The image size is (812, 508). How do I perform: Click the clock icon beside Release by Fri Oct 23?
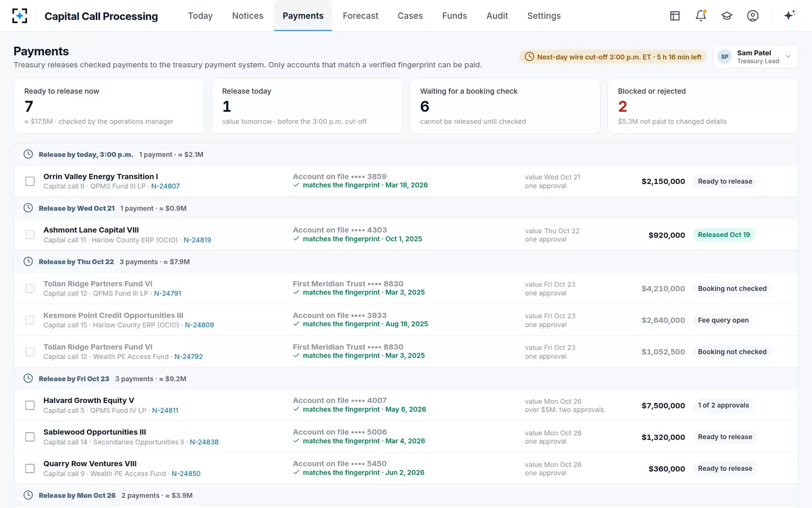[x=28, y=378]
